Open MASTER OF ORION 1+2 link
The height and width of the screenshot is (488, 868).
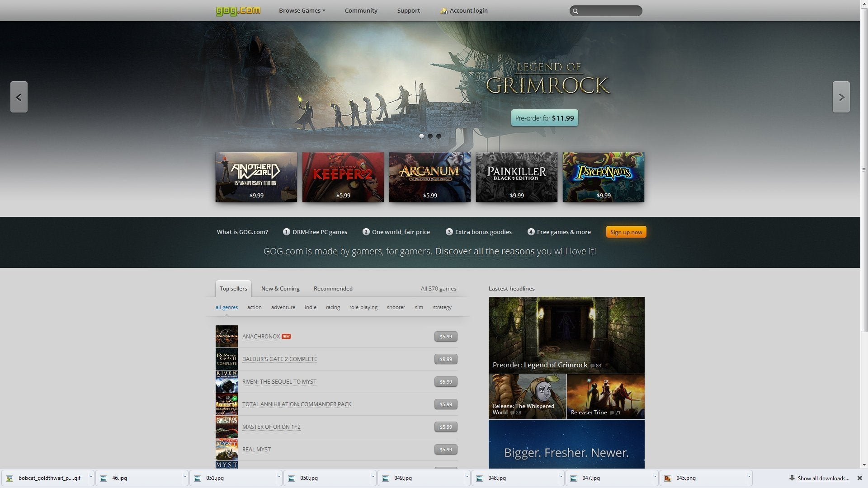coord(271,427)
